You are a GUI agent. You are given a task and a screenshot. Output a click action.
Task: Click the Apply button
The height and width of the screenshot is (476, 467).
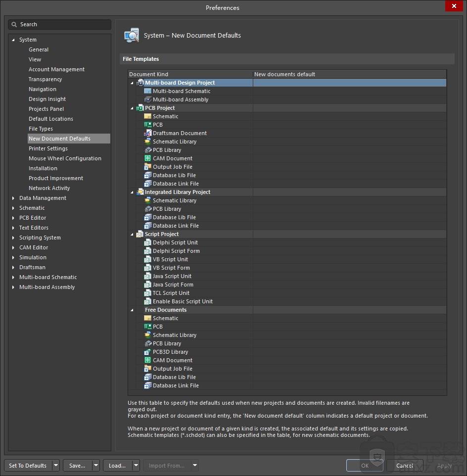445,466
